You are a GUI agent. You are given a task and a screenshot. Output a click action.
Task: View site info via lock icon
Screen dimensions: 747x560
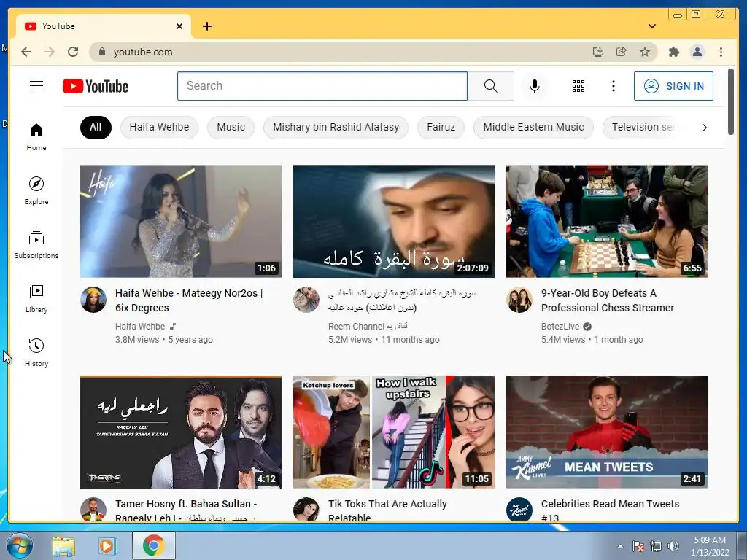pos(101,52)
